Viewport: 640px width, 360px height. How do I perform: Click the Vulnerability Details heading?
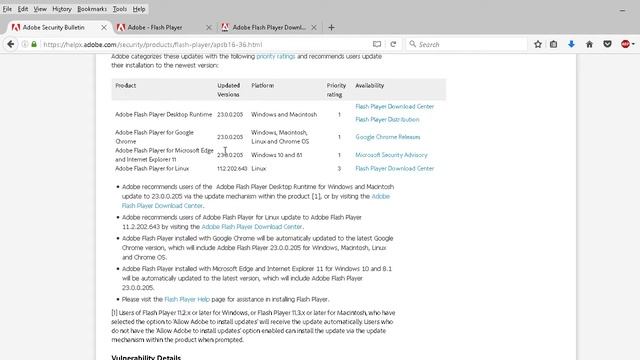coord(146,358)
